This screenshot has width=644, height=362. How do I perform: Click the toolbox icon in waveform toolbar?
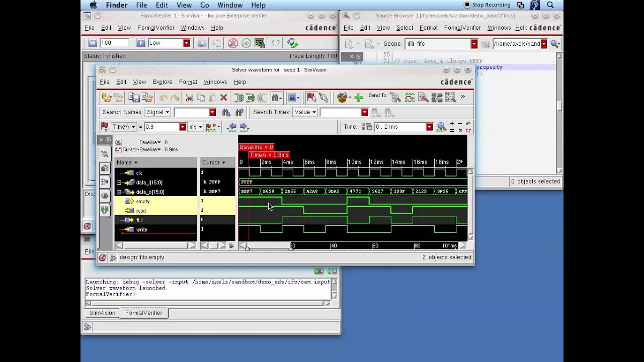343,98
